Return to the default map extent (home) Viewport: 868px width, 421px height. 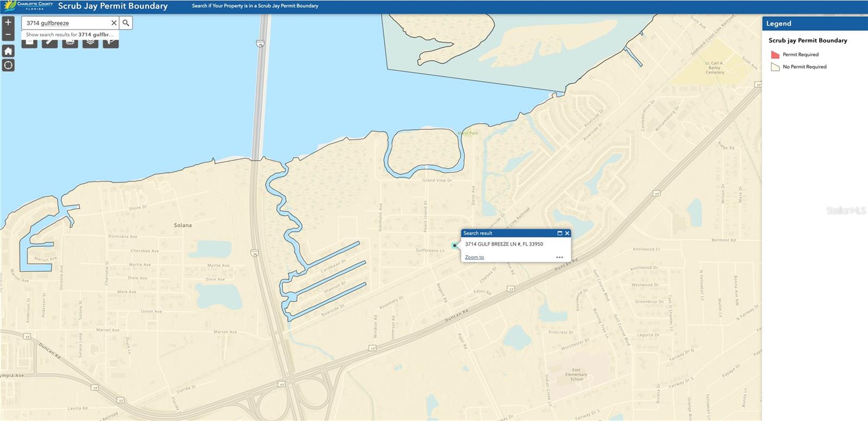point(8,51)
